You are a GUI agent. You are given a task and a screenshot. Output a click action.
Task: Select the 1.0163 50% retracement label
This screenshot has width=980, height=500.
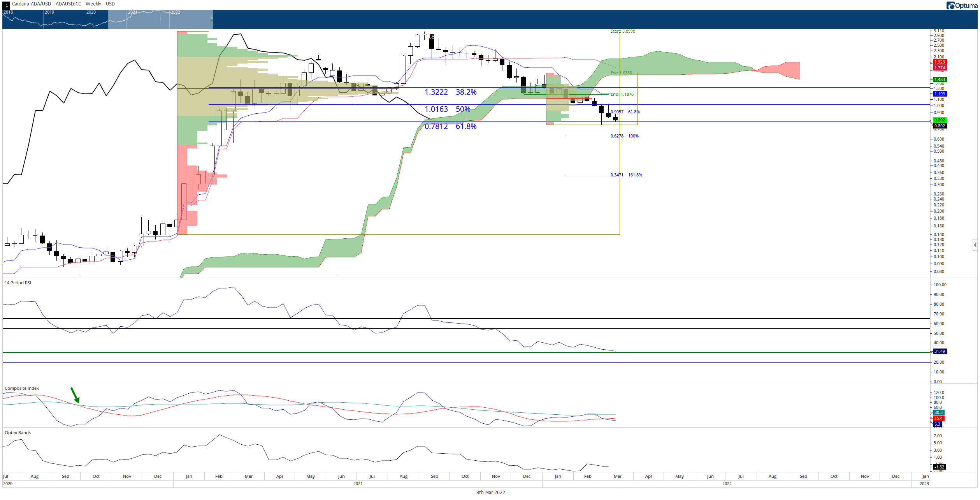[447, 109]
